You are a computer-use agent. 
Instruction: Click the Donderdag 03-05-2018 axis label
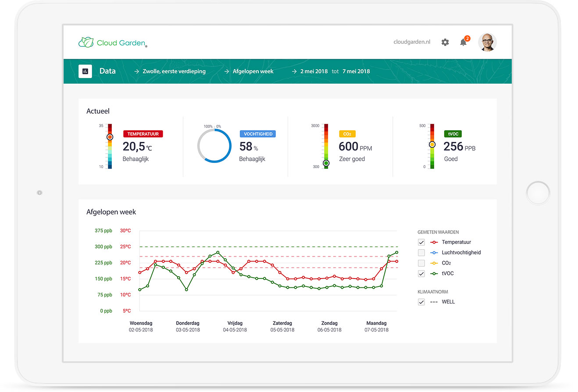188,326
